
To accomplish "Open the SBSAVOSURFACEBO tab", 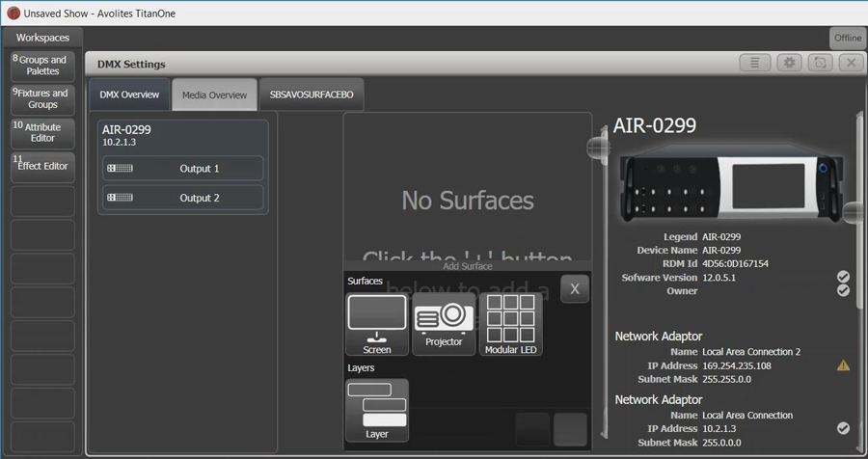I will [312, 94].
